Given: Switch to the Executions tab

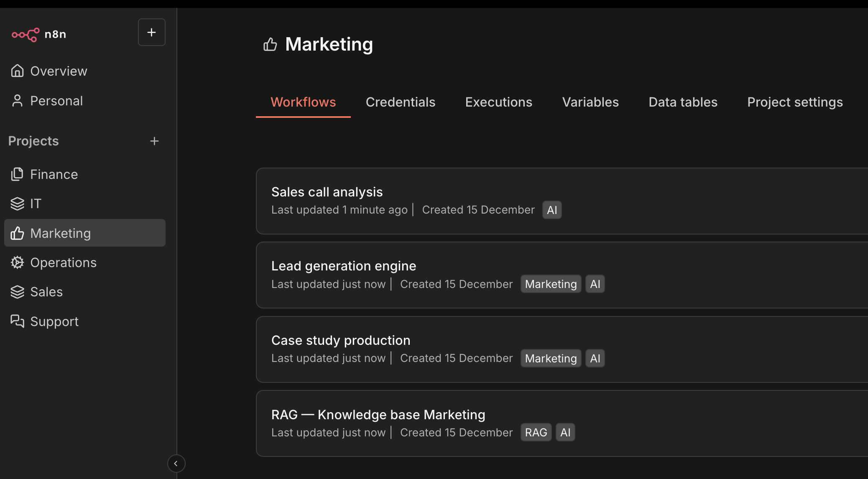Looking at the screenshot, I should click(498, 102).
